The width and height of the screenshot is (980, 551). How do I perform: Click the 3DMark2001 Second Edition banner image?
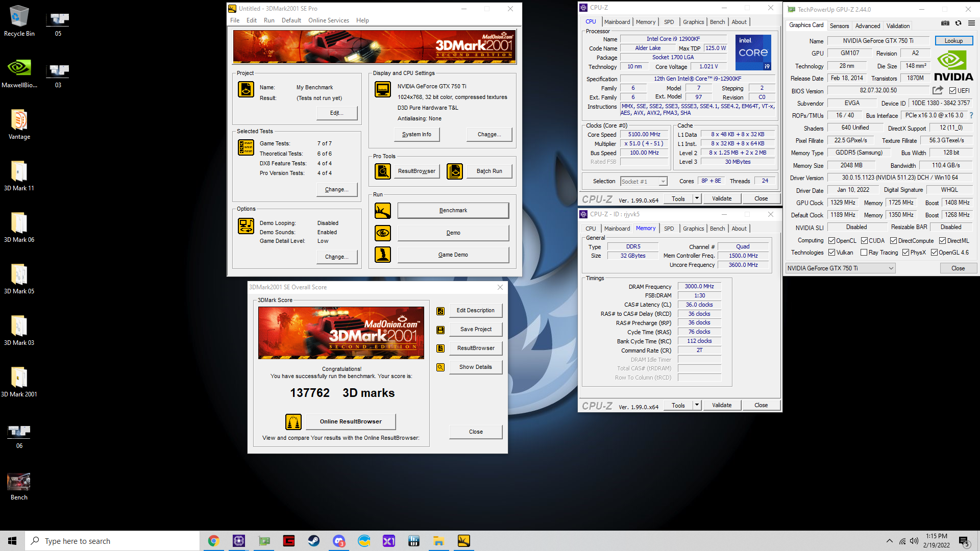tap(375, 46)
